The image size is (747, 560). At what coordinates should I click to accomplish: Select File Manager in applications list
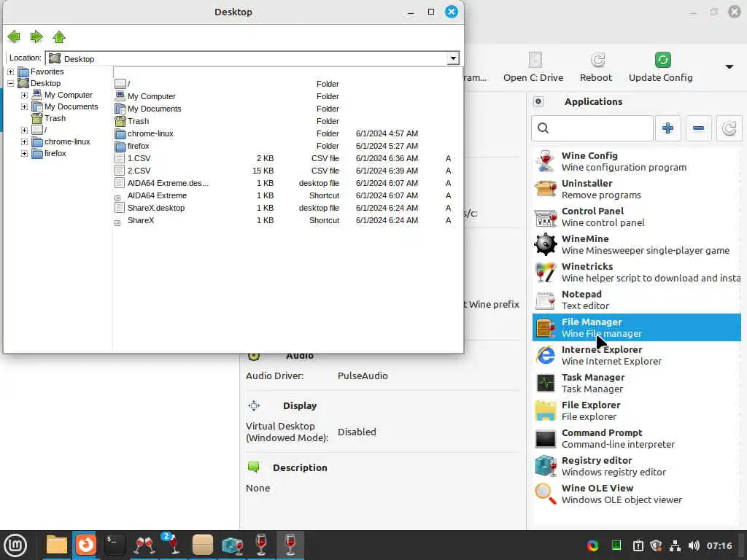click(636, 327)
